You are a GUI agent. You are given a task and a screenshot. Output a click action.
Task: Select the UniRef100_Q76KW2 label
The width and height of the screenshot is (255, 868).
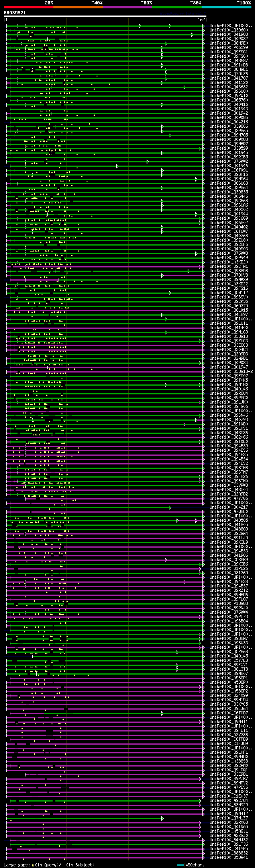229,161
